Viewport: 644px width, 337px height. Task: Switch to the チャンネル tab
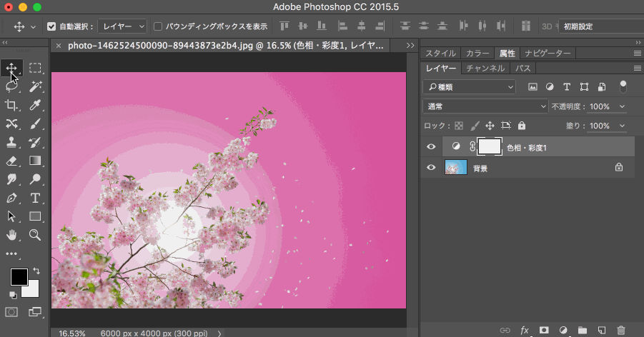485,69
